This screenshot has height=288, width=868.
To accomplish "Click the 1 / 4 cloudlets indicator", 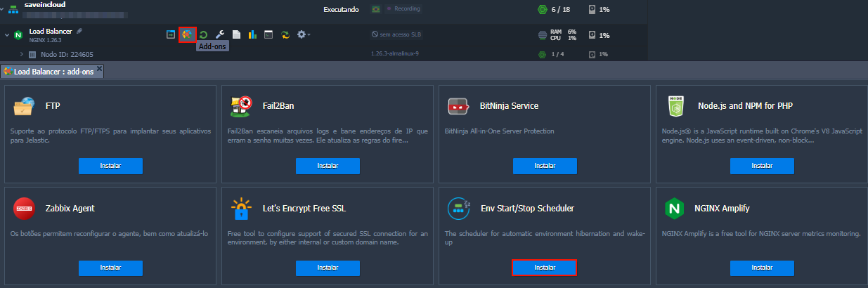I will click(551, 54).
